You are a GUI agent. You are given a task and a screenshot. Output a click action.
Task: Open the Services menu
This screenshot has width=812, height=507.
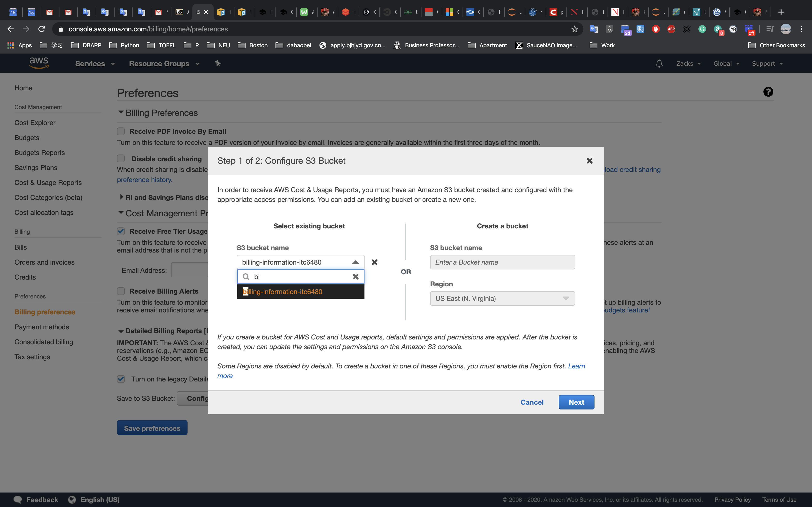(95, 64)
